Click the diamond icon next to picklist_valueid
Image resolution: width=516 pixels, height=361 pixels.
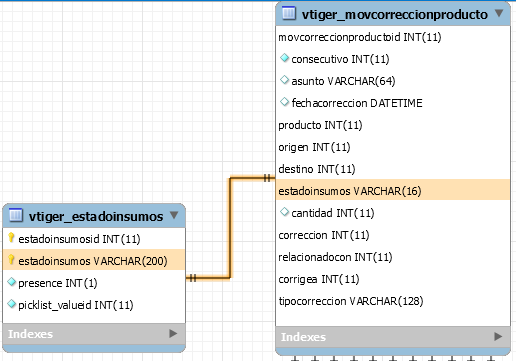12,304
